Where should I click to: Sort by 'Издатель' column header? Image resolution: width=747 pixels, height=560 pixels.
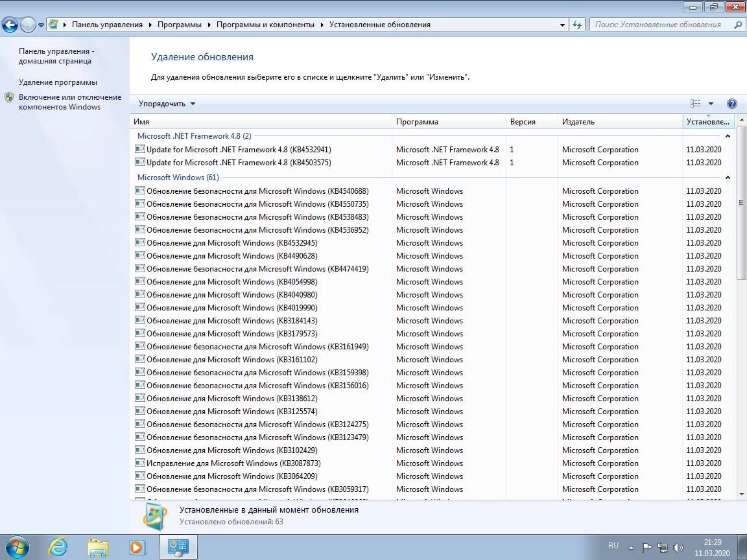point(621,122)
